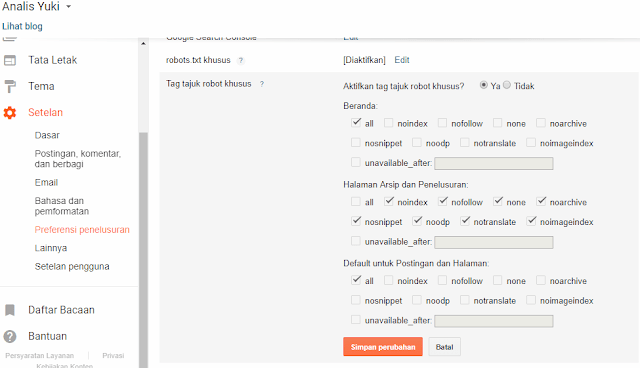The height and width of the screenshot is (368, 640).
Task: Check Default Postingan nofollow checkbox
Action: [x=442, y=280]
